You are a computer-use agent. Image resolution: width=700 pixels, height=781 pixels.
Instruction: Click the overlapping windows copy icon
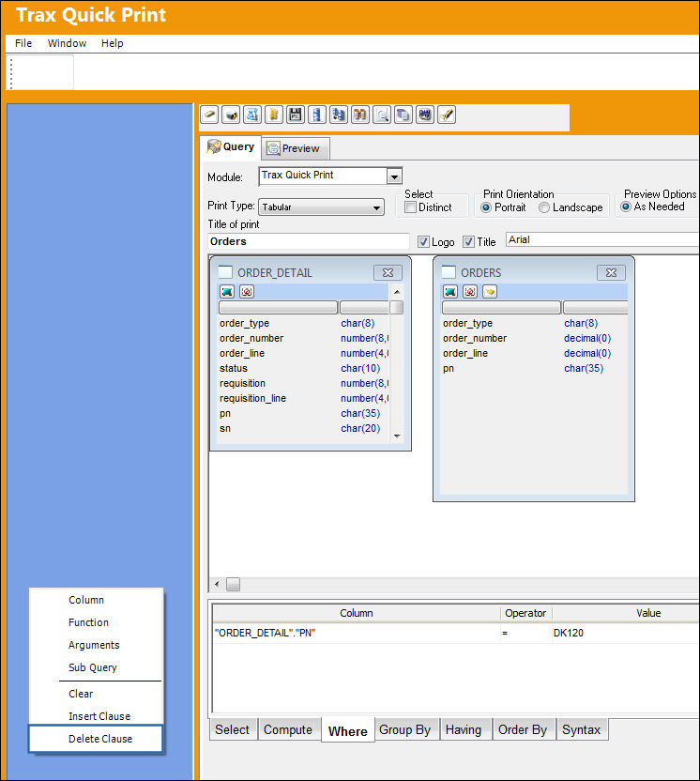pos(403,115)
